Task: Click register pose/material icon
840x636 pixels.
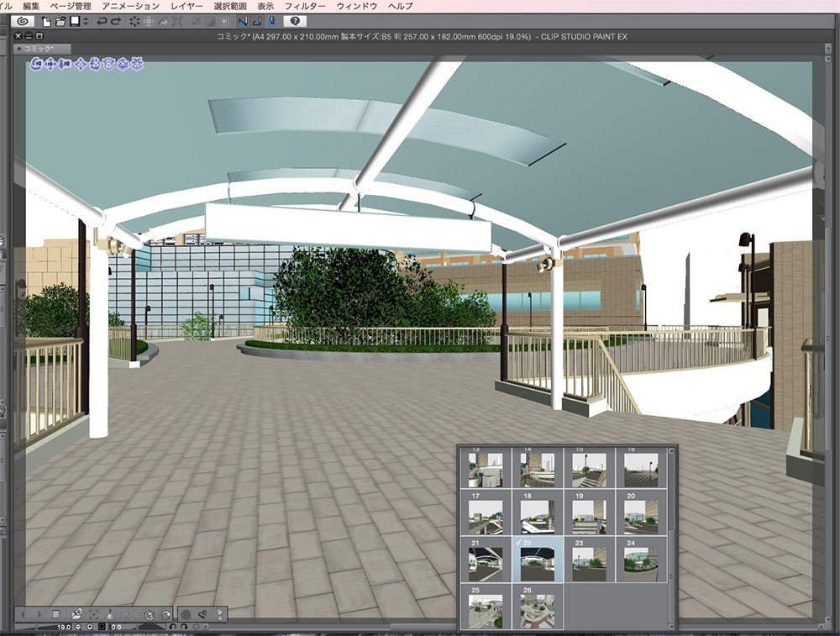Action: tap(202, 613)
